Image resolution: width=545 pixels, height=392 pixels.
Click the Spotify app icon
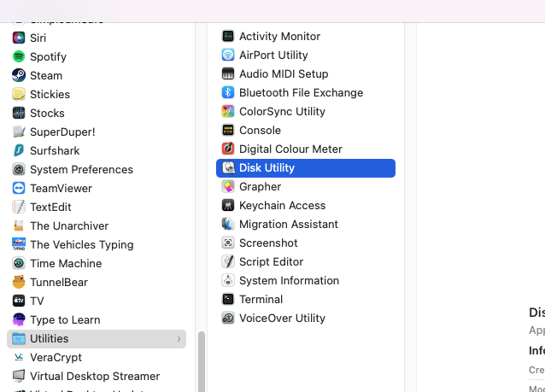tap(19, 56)
